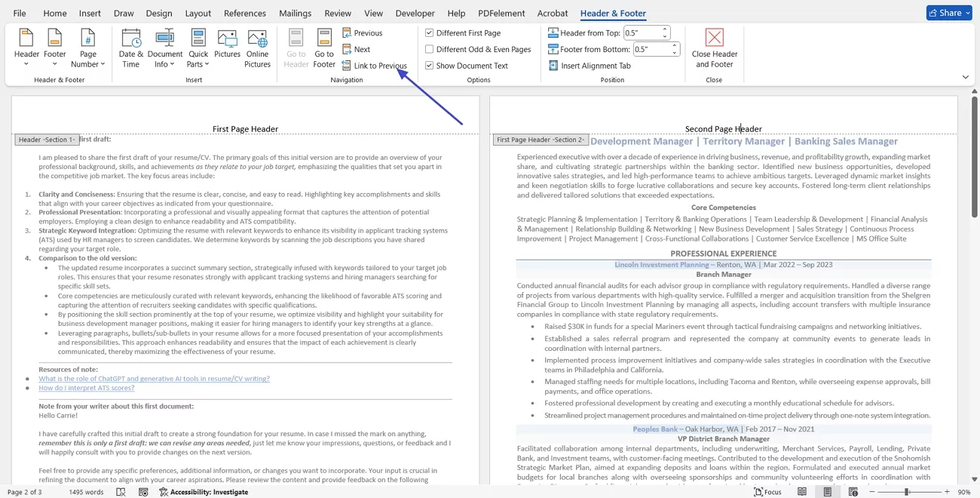Switch to Focus mode
Screen dimensions: 980x498
click(x=768, y=492)
